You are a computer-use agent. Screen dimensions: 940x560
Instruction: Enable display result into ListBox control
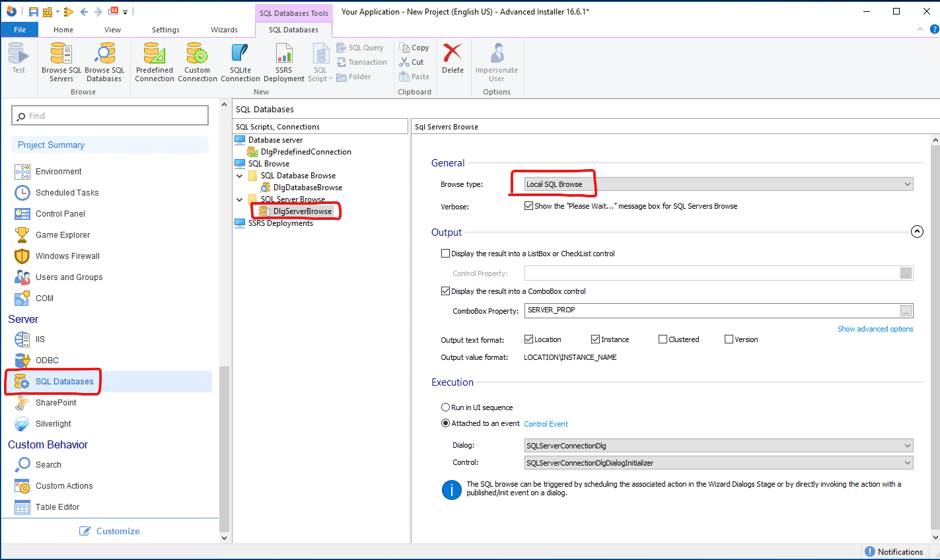445,254
